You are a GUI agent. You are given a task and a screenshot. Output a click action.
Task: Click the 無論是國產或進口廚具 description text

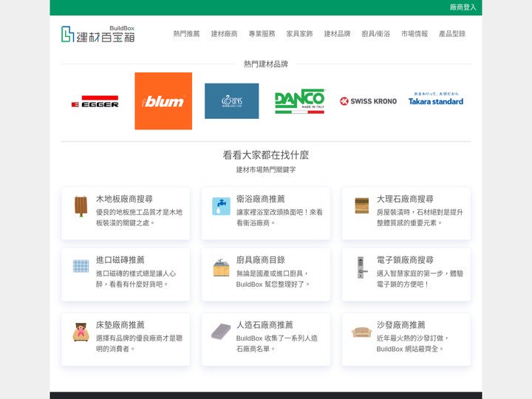273,279
